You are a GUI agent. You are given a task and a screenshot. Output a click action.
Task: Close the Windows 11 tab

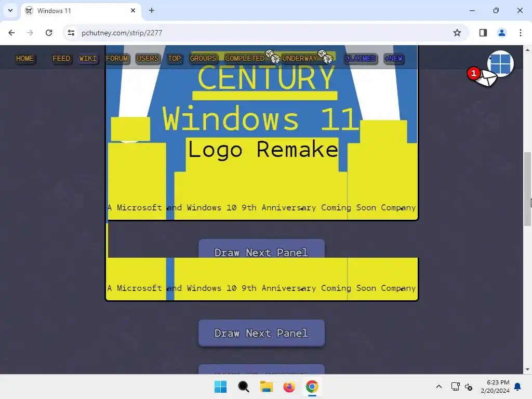point(133,10)
